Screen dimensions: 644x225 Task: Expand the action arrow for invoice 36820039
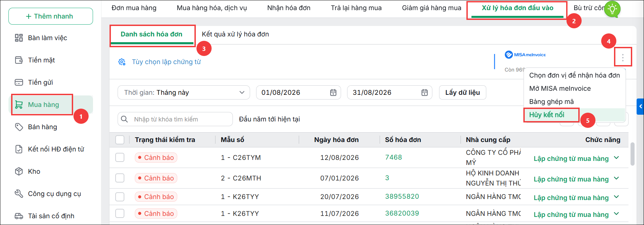point(617,214)
